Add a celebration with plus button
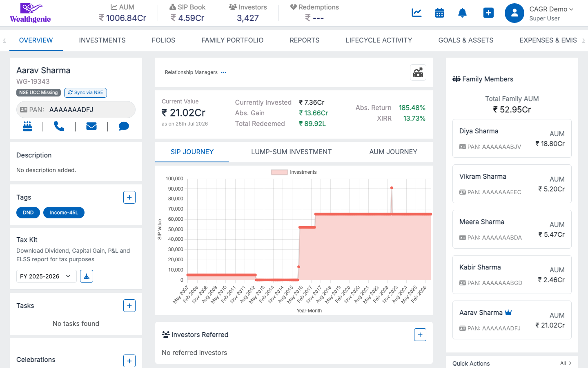The height and width of the screenshot is (368, 588). pyautogui.click(x=129, y=361)
